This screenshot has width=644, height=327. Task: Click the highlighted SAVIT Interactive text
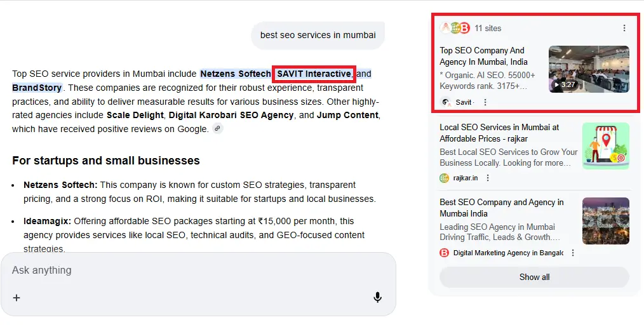(314, 74)
